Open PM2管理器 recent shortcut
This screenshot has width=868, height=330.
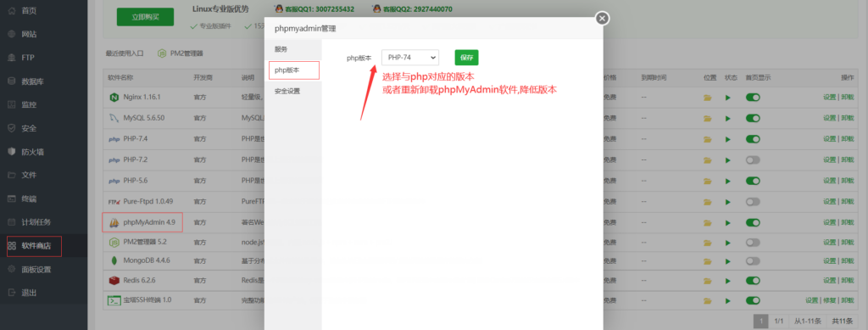coord(181,53)
